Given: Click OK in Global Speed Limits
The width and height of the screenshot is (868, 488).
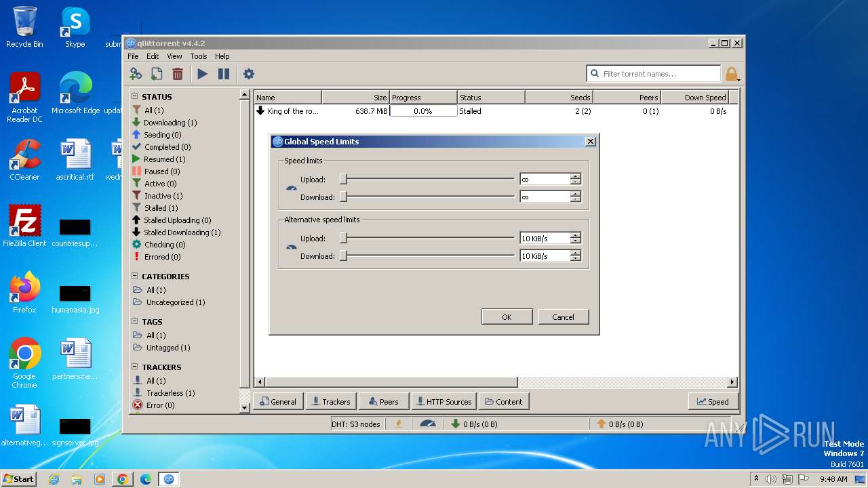Looking at the screenshot, I should pyautogui.click(x=507, y=317).
